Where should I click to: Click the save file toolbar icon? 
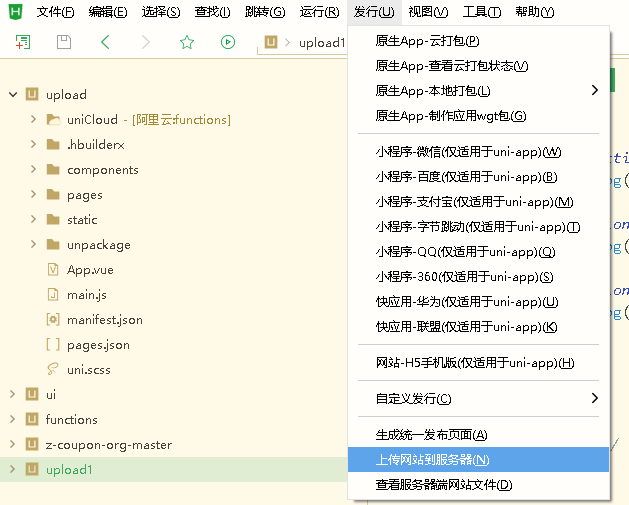tap(64, 42)
